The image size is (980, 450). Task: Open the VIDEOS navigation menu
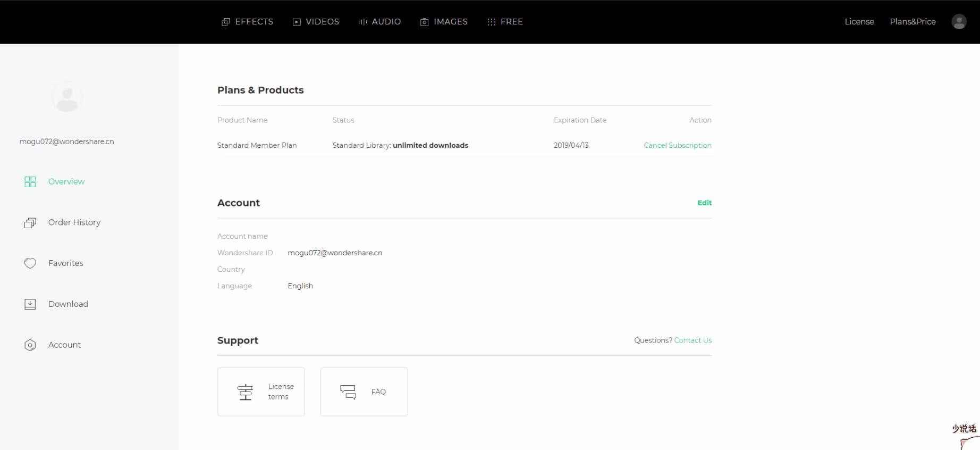(316, 22)
